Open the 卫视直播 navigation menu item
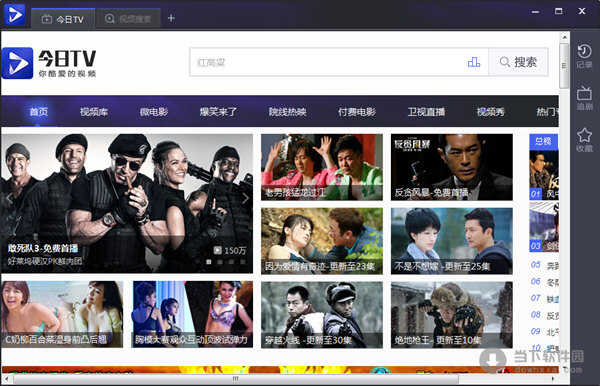The image size is (600, 386). click(426, 112)
